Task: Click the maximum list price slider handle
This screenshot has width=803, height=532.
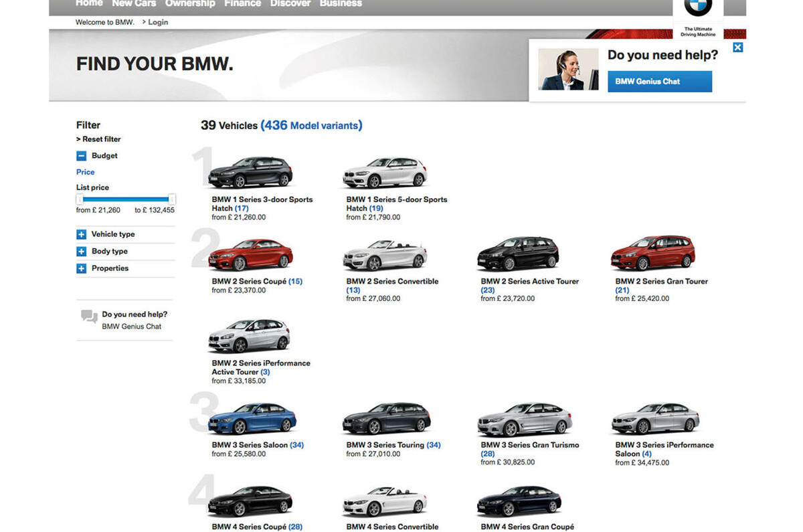Action: tap(170, 199)
